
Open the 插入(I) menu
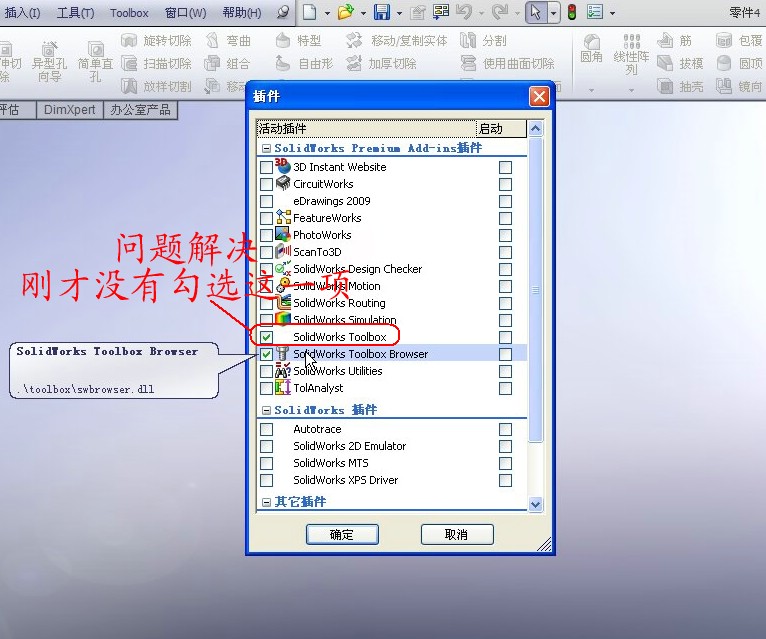point(22,13)
